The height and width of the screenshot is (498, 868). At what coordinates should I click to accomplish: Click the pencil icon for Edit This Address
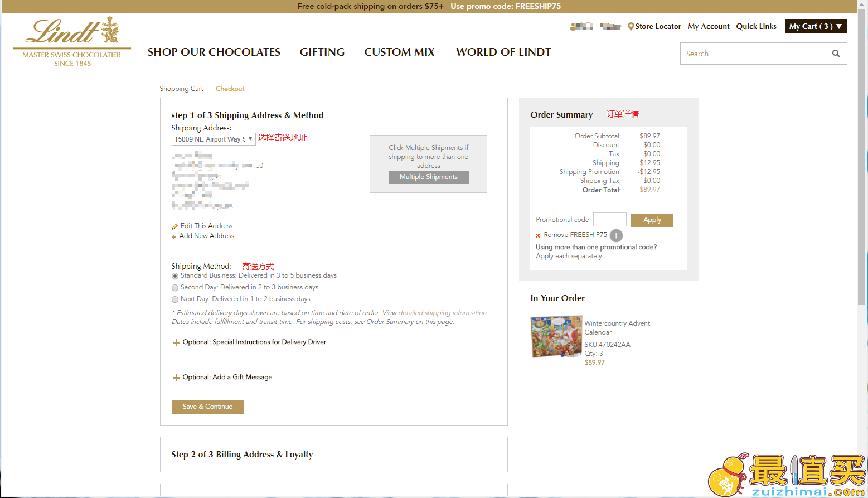click(174, 226)
